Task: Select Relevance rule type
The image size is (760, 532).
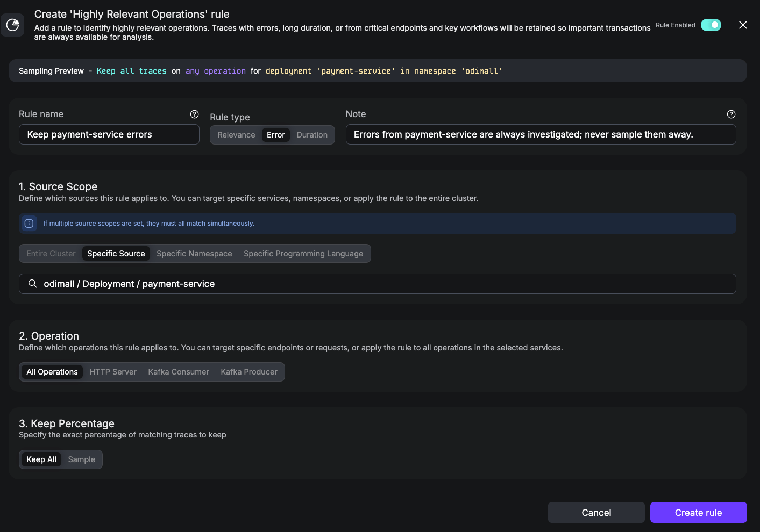Action: pyautogui.click(x=236, y=135)
